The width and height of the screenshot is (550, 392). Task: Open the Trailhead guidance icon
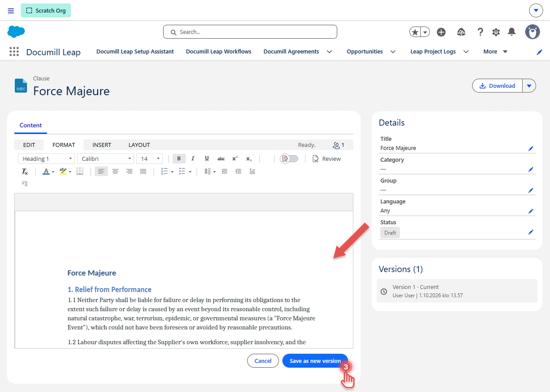(x=461, y=32)
